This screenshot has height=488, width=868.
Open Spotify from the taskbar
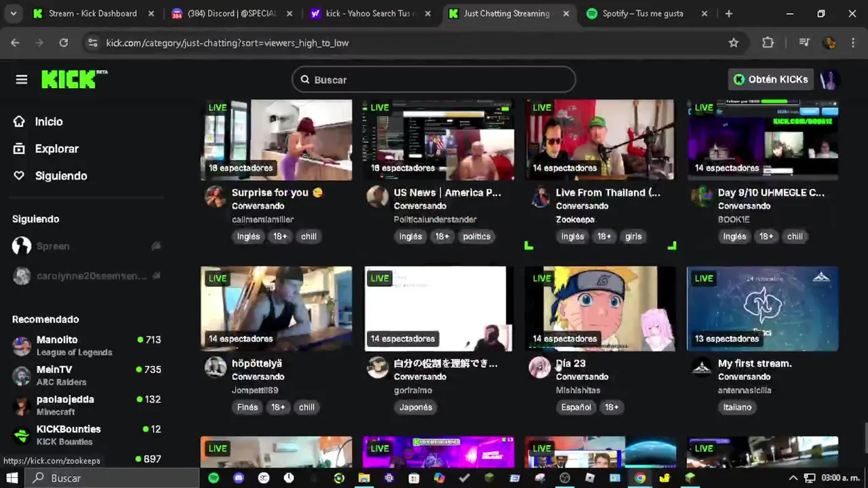click(x=214, y=478)
